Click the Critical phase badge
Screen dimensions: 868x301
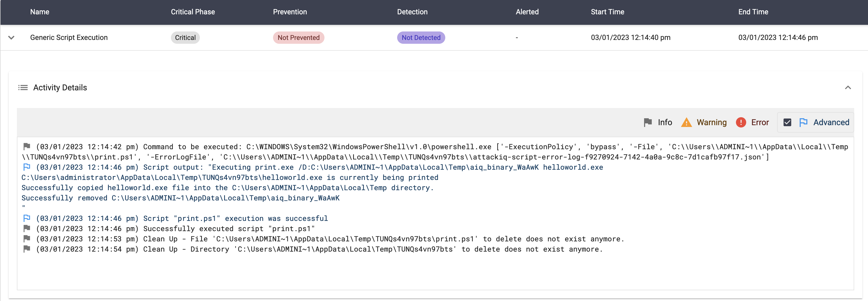pyautogui.click(x=185, y=38)
